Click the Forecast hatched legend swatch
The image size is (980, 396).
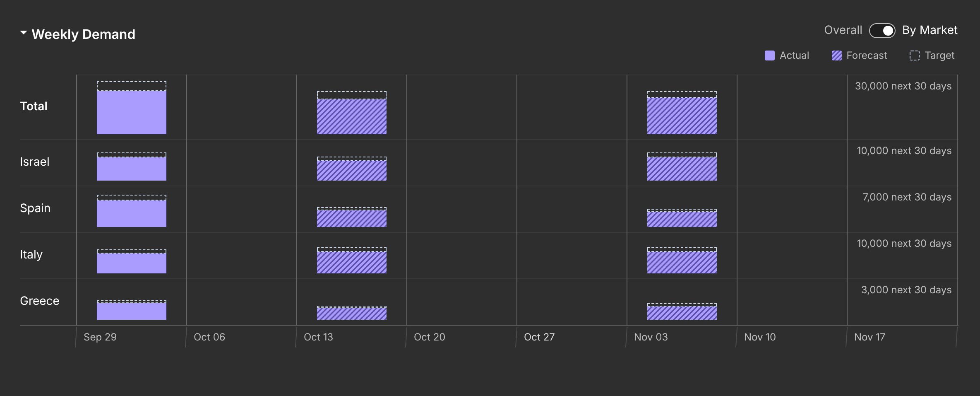[x=836, y=56]
